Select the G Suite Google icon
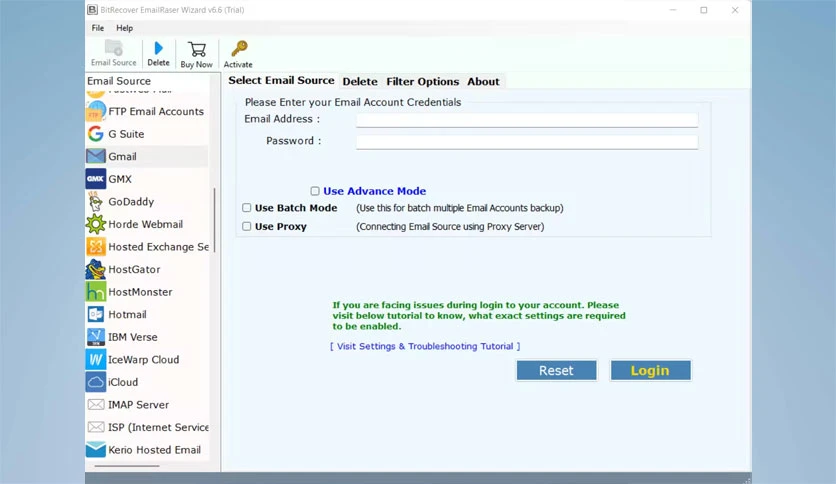 (x=95, y=134)
